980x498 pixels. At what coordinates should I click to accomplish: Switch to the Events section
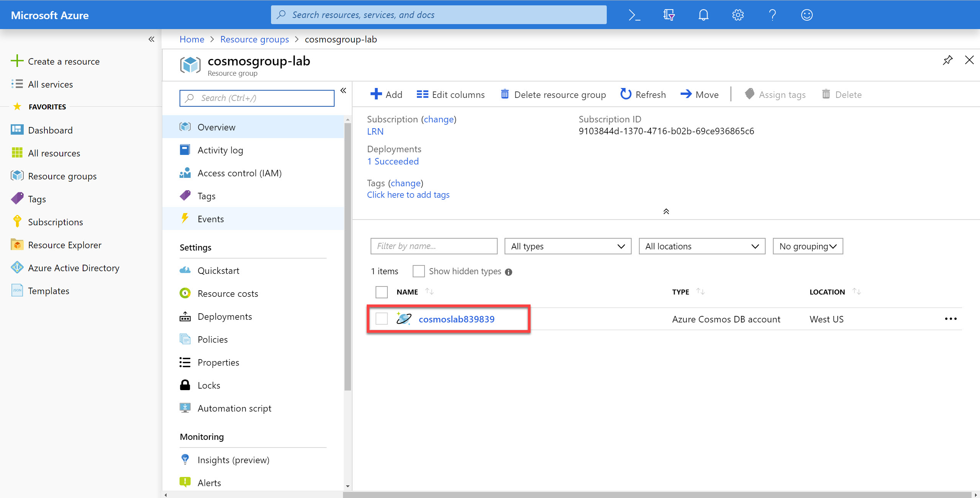tap(211, 218)
